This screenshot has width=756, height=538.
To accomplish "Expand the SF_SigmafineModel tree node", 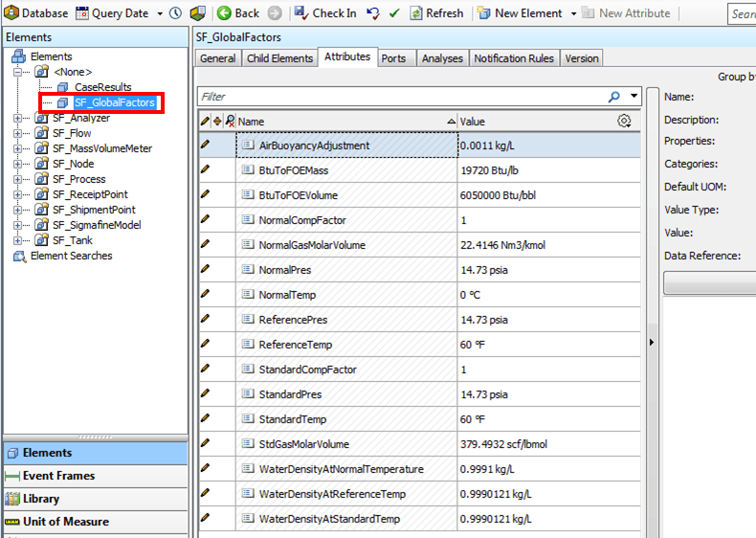I will coord(18,225).
